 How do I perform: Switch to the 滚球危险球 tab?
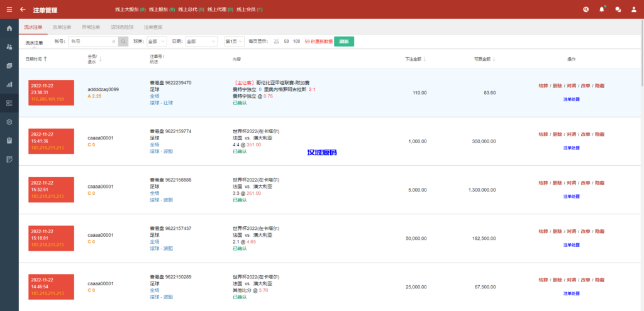122,27
